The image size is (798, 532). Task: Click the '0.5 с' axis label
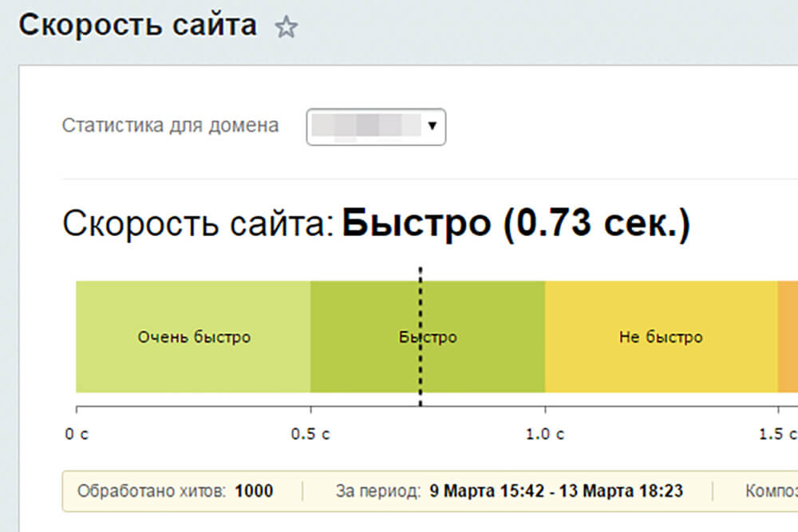point(310,434)
